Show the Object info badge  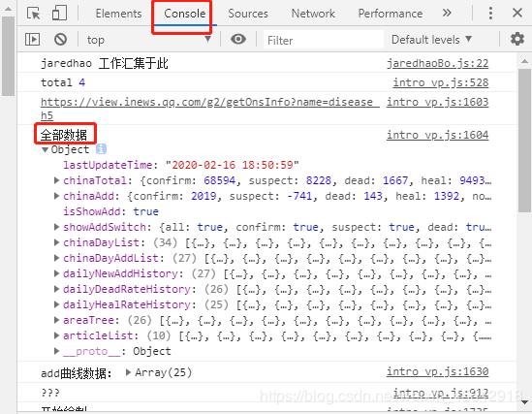coord(101,149)
